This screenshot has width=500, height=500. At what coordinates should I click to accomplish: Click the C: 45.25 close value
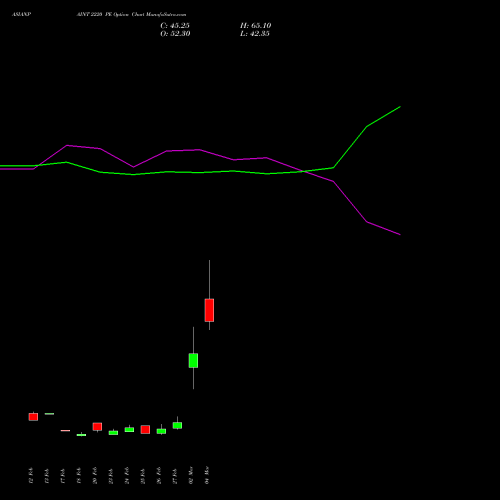(x=175, y=26)
